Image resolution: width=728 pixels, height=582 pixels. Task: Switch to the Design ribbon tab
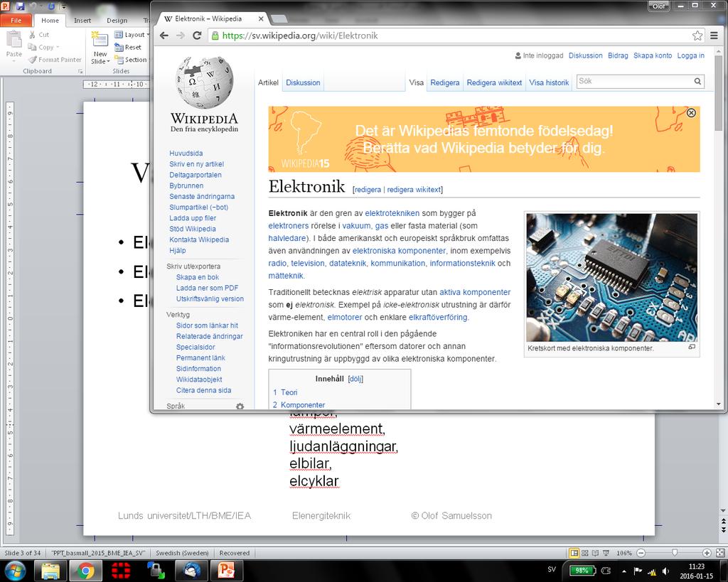pos(117,21)
